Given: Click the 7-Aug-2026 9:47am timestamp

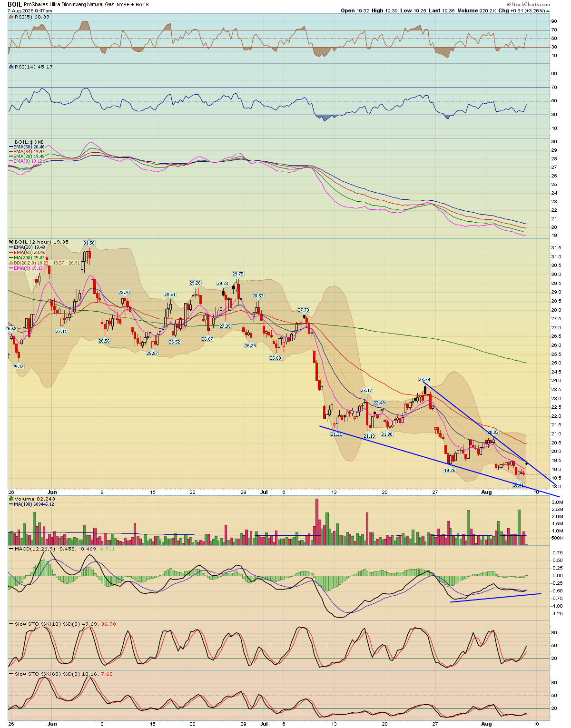Looking at the screenshot, I should (x=29, y=10).
